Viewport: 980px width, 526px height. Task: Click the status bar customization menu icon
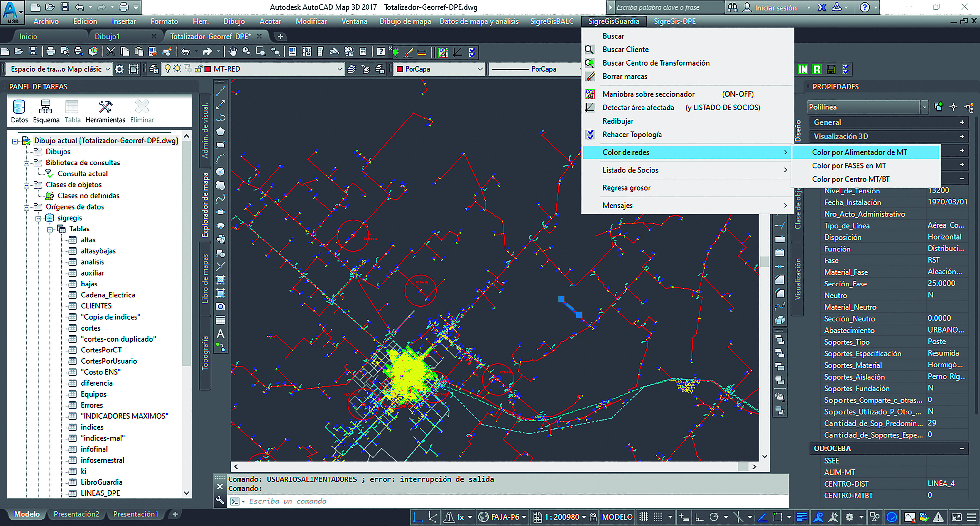click(972, 517)
